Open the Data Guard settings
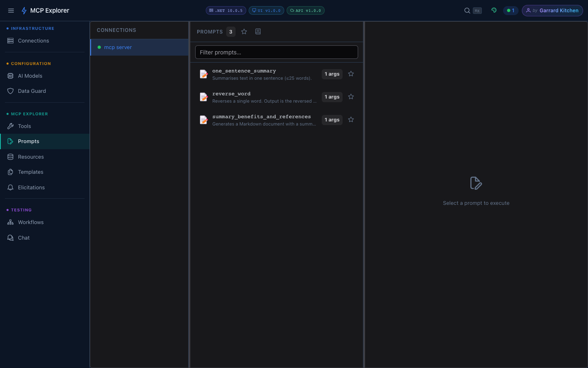The width and height of the screenshot is (588, 368). (31, 91)
